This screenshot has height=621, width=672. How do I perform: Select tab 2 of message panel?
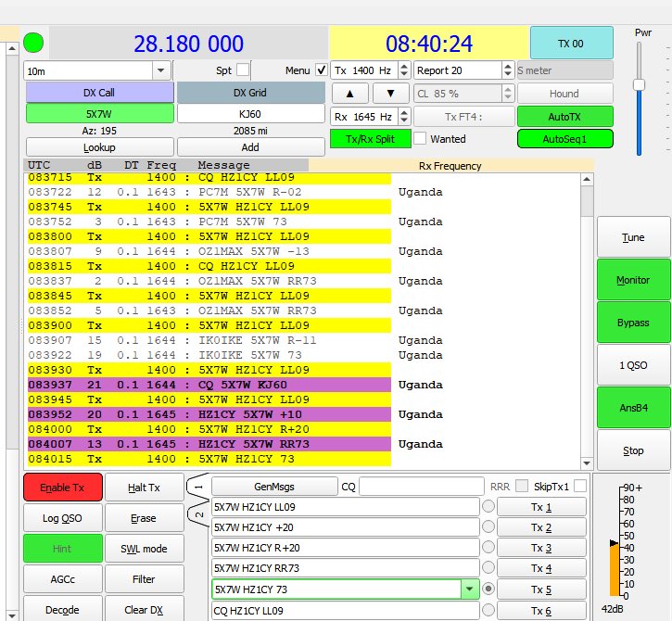pyautogui.click(x=199, y=514)
